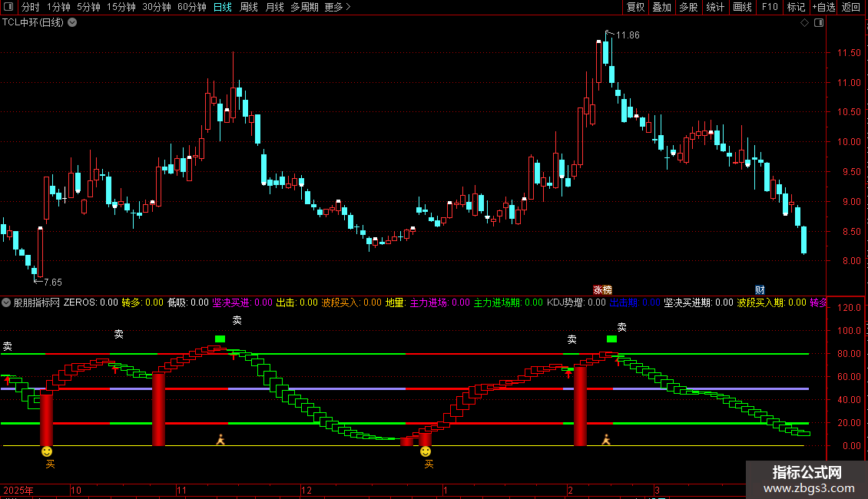This screenshot has width=868, height=499.
Task: Click the 卖 signal at far left
Action: 7,346
